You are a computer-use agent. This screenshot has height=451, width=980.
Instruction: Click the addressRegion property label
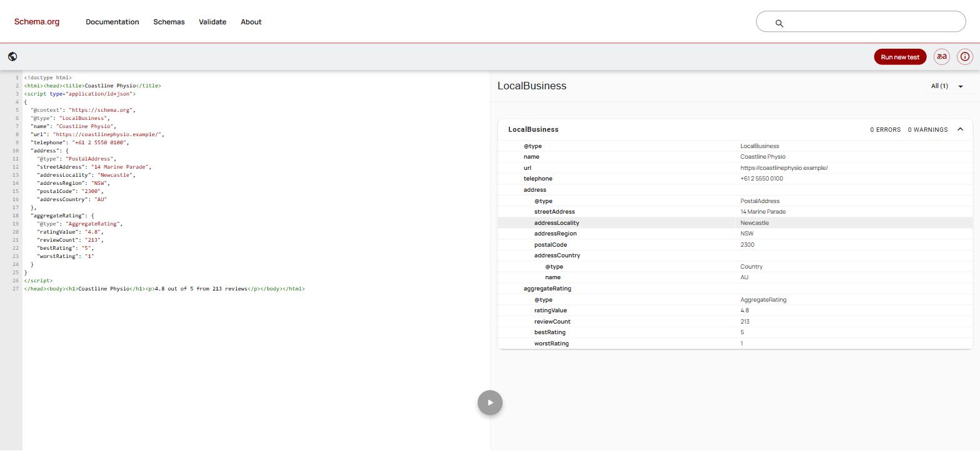[x=555, y=234]
